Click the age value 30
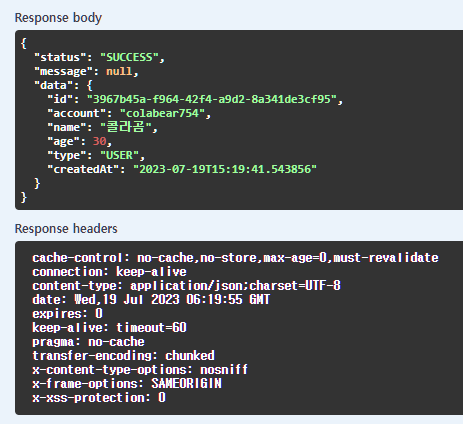The image size is (463, 424). [x=99, y=141]
